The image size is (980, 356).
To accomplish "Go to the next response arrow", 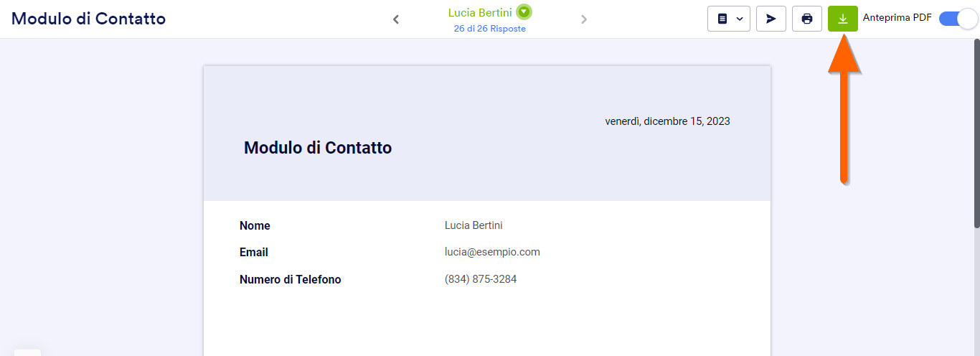I will pyautogui.click(x=584, y=19).
